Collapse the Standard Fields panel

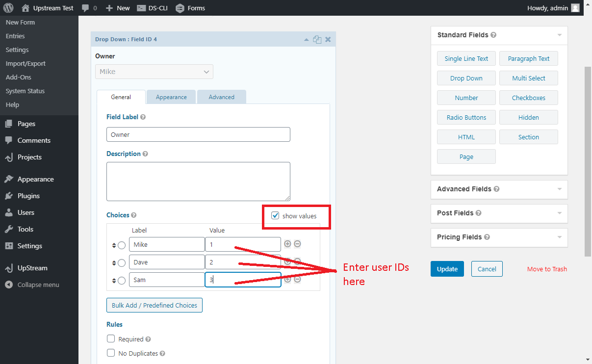pyautogui.click(x=559, y=35)
